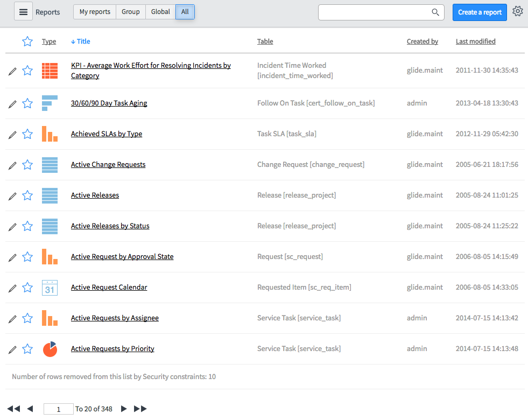Click the pencil icon for Active Requests by Assignee
Image resolution: width=528 pixels, height=420 pixels.
pyautogui.click(x=12, y=319)
